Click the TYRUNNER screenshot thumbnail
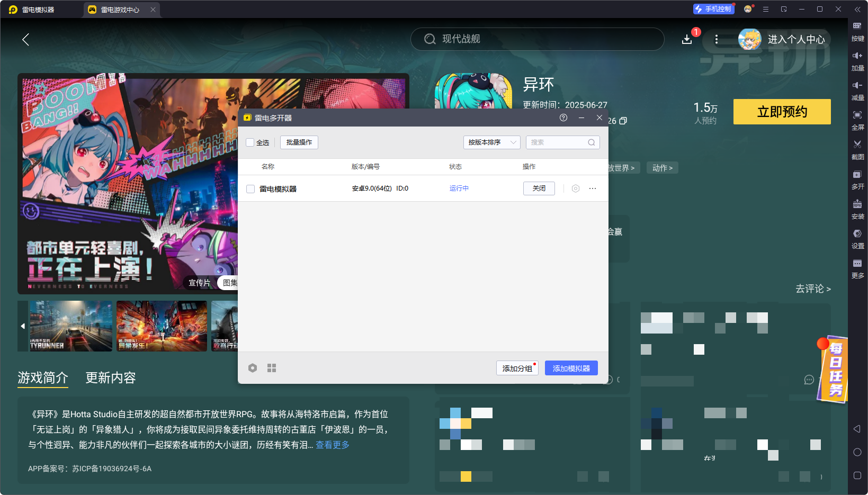This screenshot has height=495, width=868. 71,326
